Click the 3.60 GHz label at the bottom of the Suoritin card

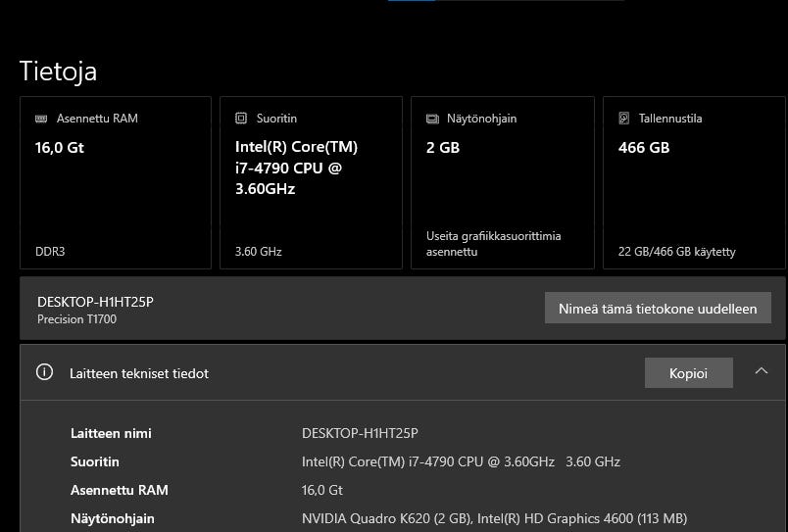(x=259, y=251)
